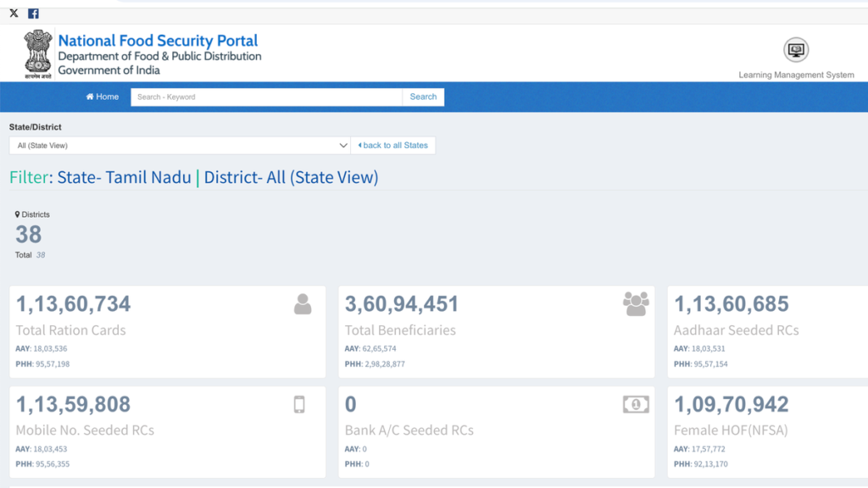Image resolution: width=868 pixels, height=488 pixels.
Task: Open the National Food Security Portal title link
Action: 158,41
